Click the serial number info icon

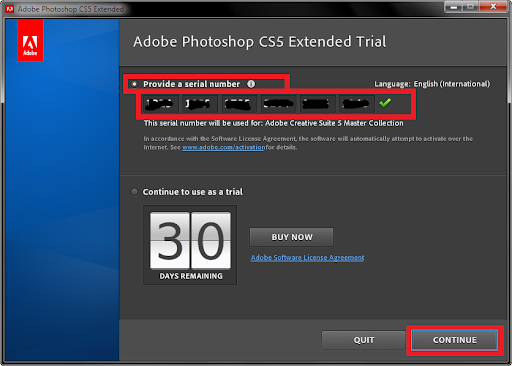[251, 84]
